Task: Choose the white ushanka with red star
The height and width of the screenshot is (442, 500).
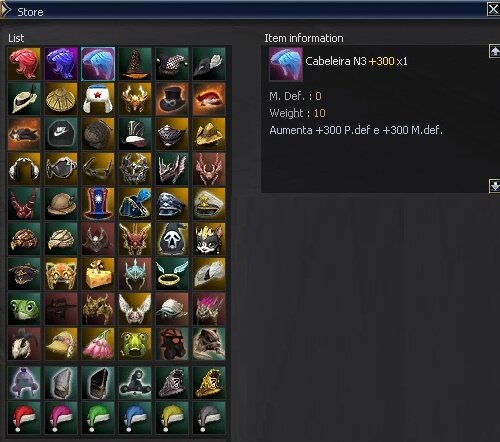Action: point(98,99)
